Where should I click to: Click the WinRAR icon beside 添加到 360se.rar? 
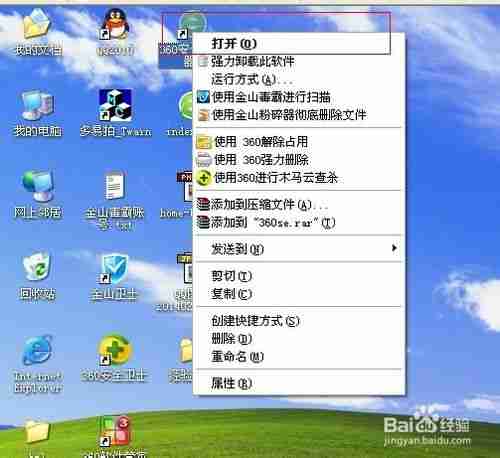coord(203,222)
